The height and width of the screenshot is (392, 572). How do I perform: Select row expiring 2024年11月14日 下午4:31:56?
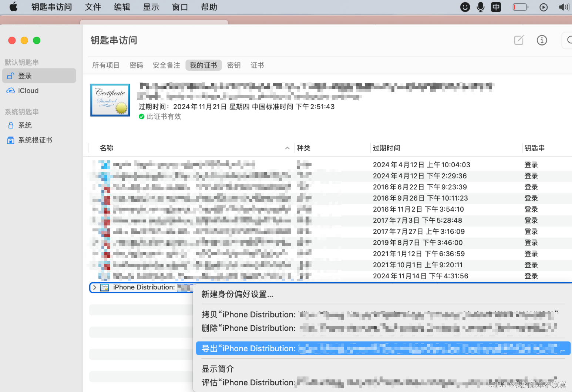(330, 276)
